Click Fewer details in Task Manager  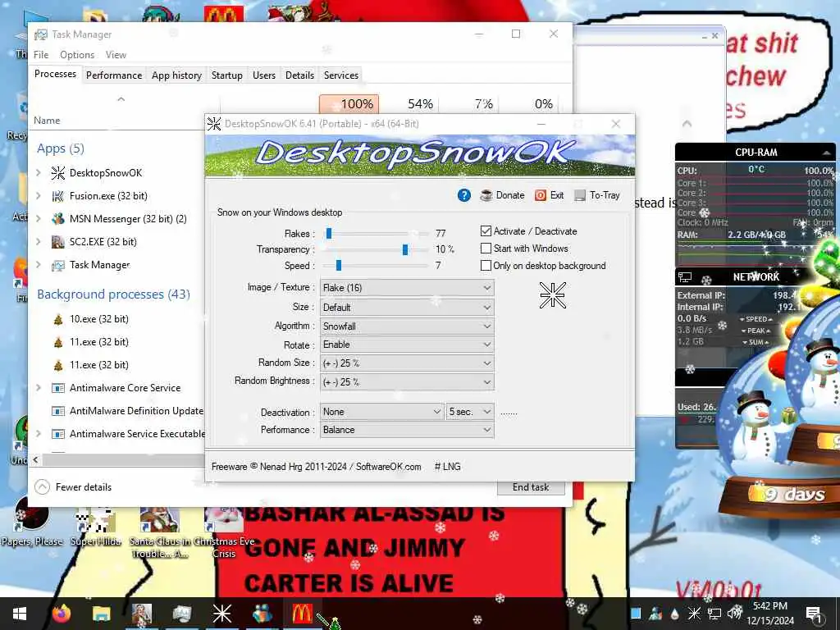[x=73, y=487]
